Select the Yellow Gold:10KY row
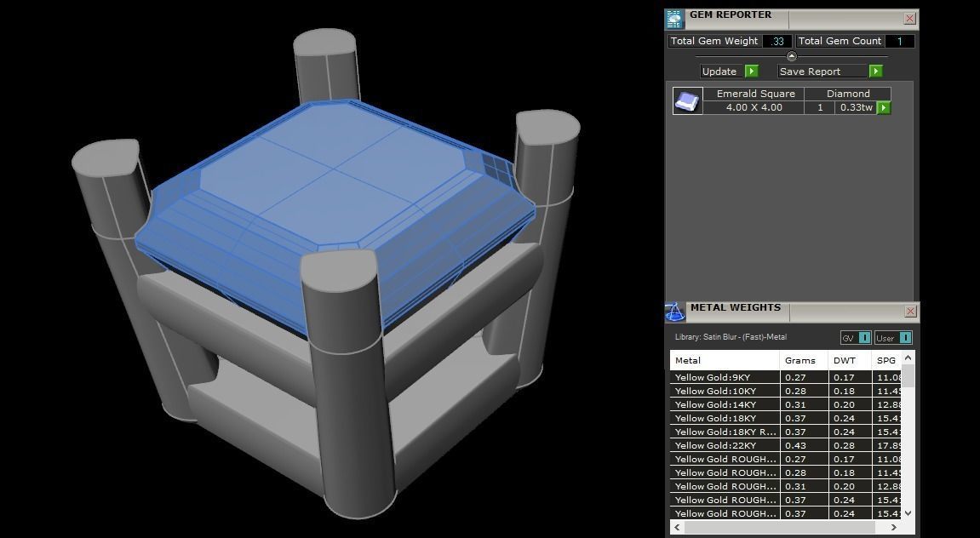Image resolution: width=980 pixels, height=538 pixels. (786, 392)
